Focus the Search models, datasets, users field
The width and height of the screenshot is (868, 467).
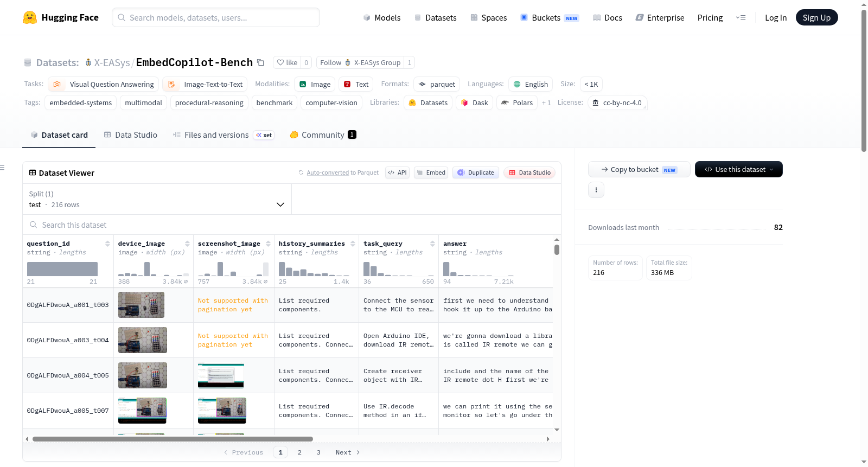pos(216,17)
